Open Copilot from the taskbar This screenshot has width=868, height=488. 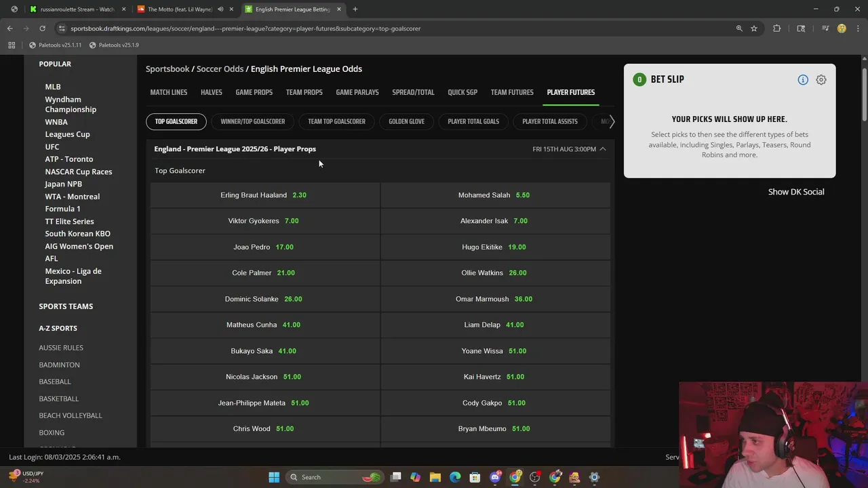pos(416,477)
